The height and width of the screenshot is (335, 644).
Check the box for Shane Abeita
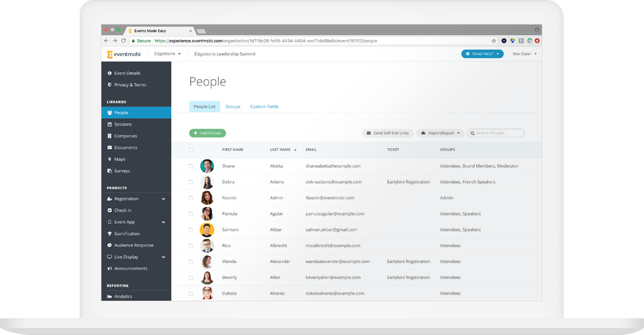coord(191,166)
